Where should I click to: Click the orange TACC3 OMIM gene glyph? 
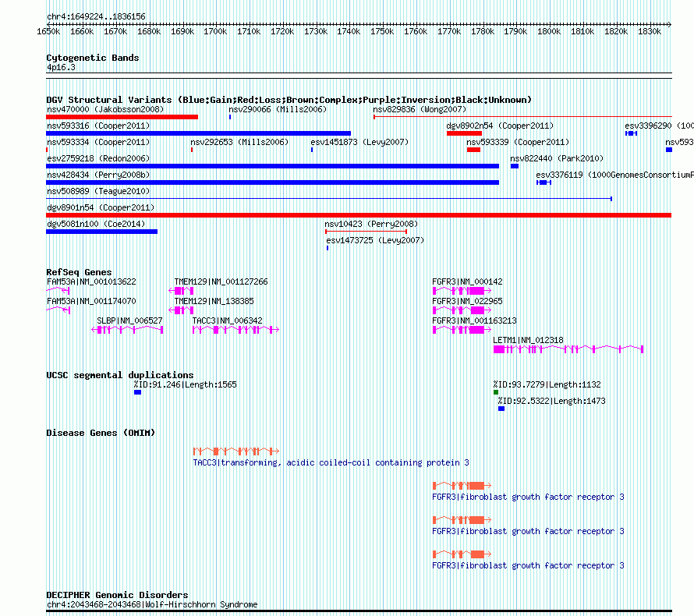click(236, 451)
